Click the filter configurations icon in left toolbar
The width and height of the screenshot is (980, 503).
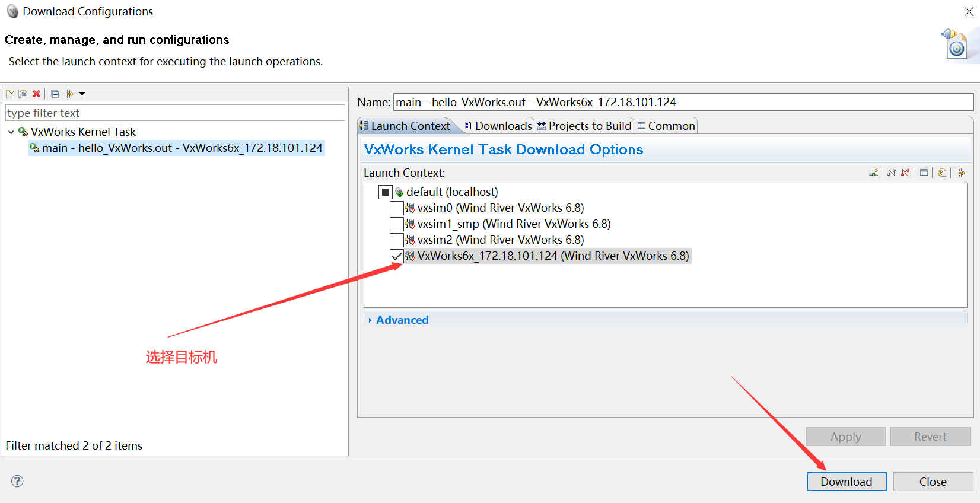tap(69, 94)
